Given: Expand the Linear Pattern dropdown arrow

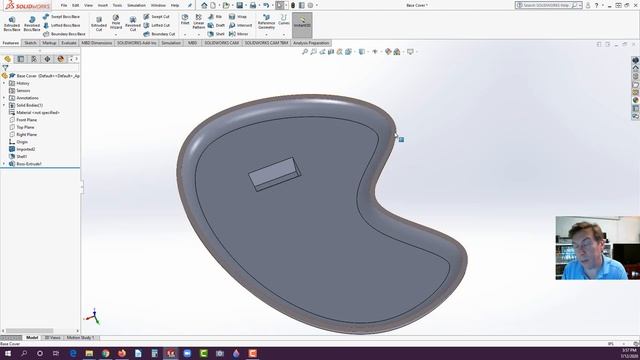Looking at the screenshot, I should (x=198, y=34).
